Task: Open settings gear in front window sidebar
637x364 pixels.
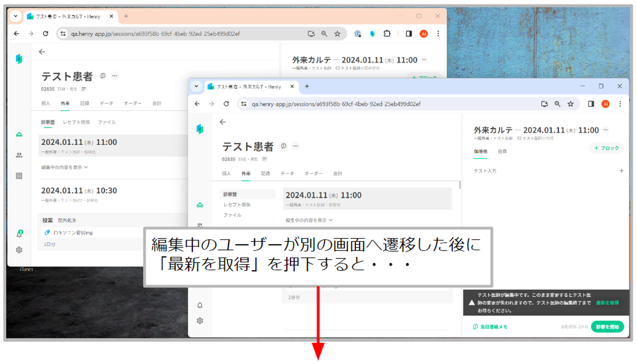Action: click(200, 321)
